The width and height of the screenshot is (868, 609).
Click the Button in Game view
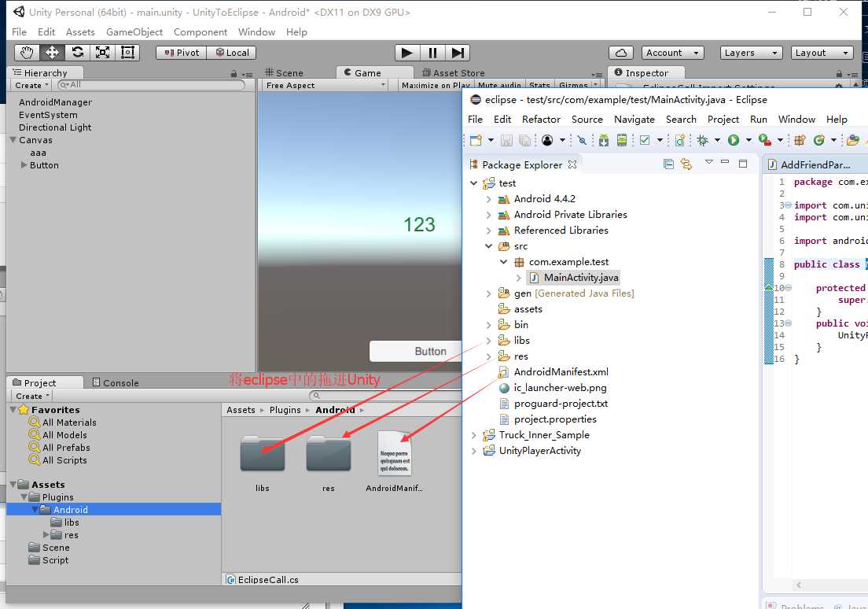[416, 352]
